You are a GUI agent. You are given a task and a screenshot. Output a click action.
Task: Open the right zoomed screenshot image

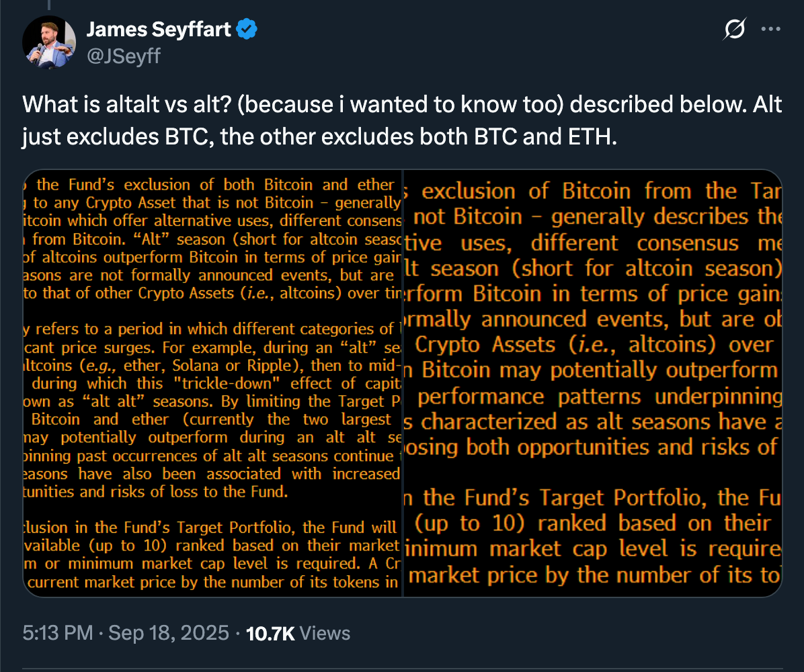click(593, 383)
